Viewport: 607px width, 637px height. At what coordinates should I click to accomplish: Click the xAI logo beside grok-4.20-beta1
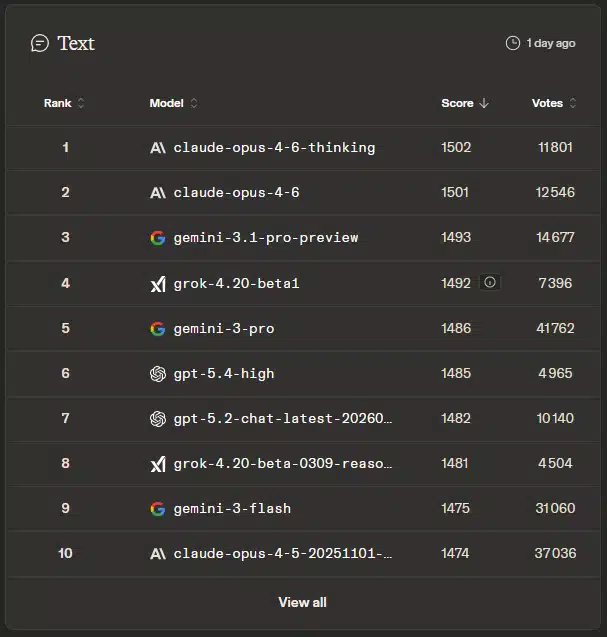coord(157,284)
